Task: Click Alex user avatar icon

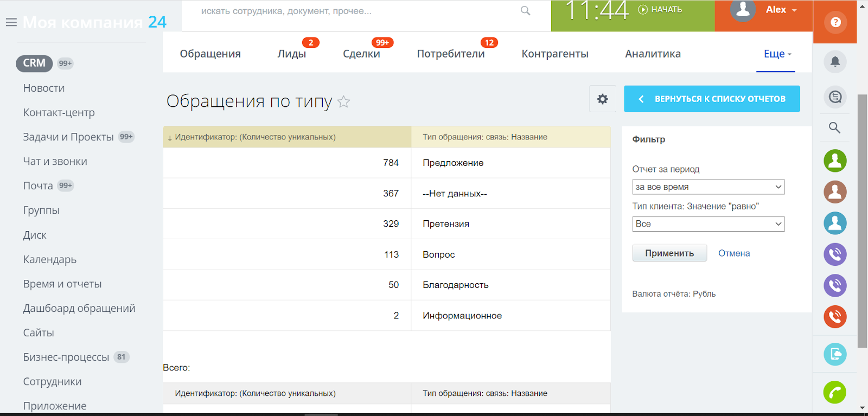Action: point(743,10)
